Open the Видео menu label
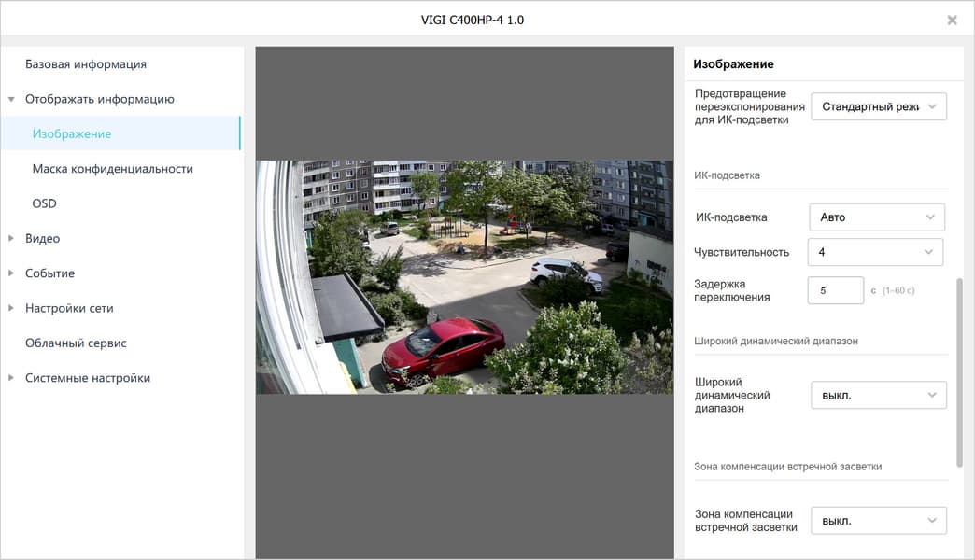 (x=42, y=238)
